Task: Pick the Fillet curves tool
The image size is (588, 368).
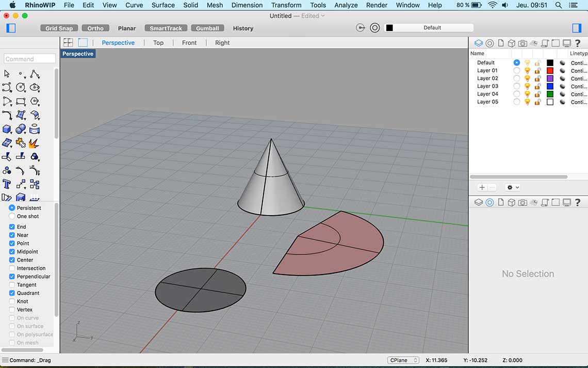Action: point(7,115)
